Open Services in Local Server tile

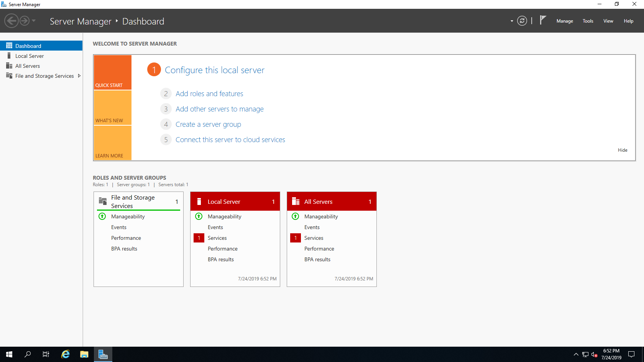click(217, 238)
